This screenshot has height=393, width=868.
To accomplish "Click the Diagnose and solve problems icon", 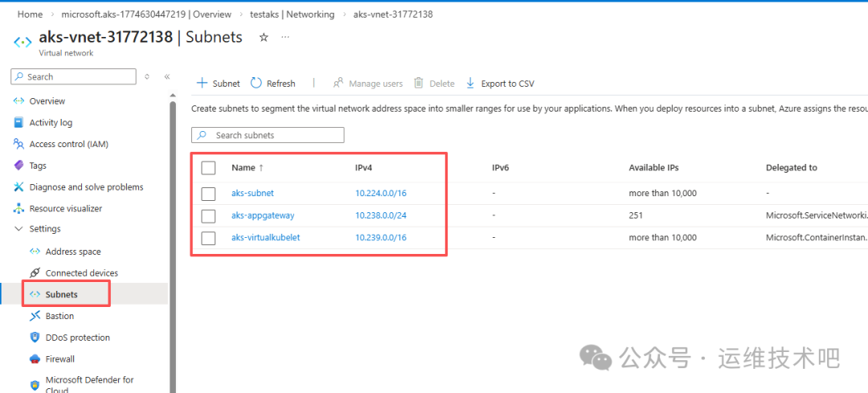I will (x=18, y=187).
